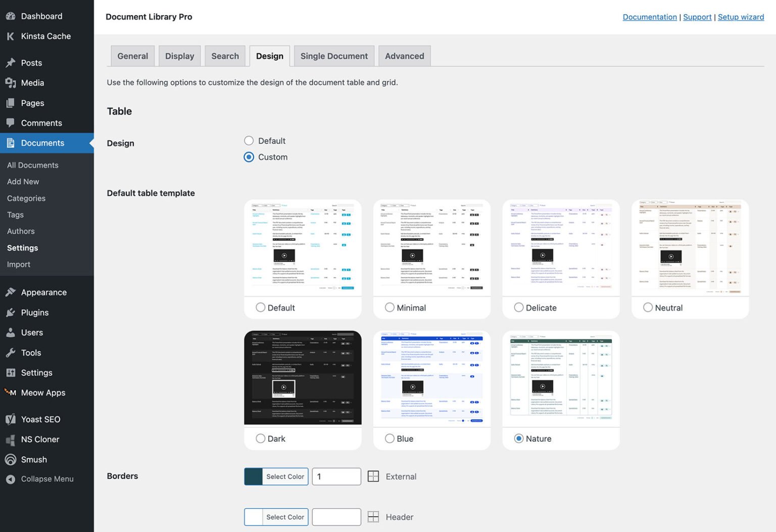
Task: Open the Single Document tab
Action: [333, 56]
